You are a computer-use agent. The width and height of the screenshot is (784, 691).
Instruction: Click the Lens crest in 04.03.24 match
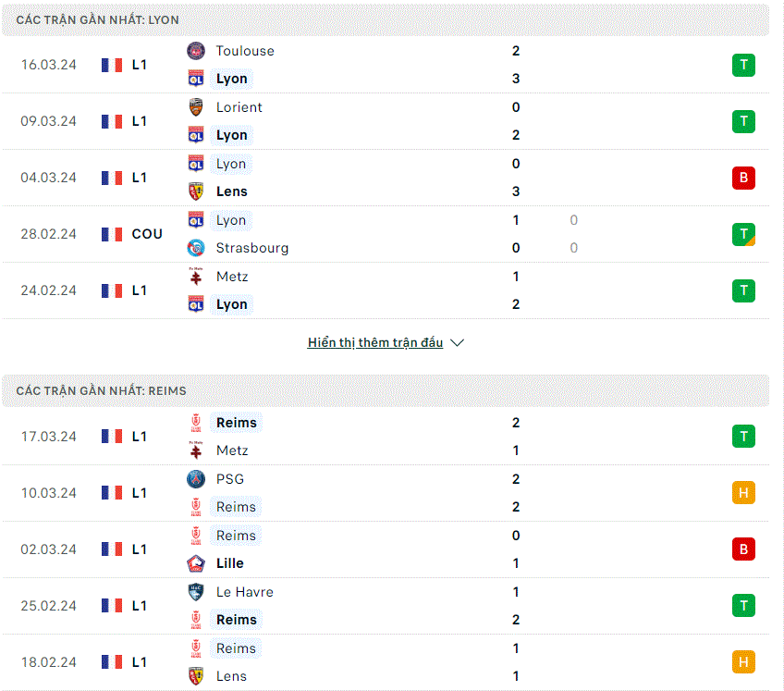click(x=195, y=191)
